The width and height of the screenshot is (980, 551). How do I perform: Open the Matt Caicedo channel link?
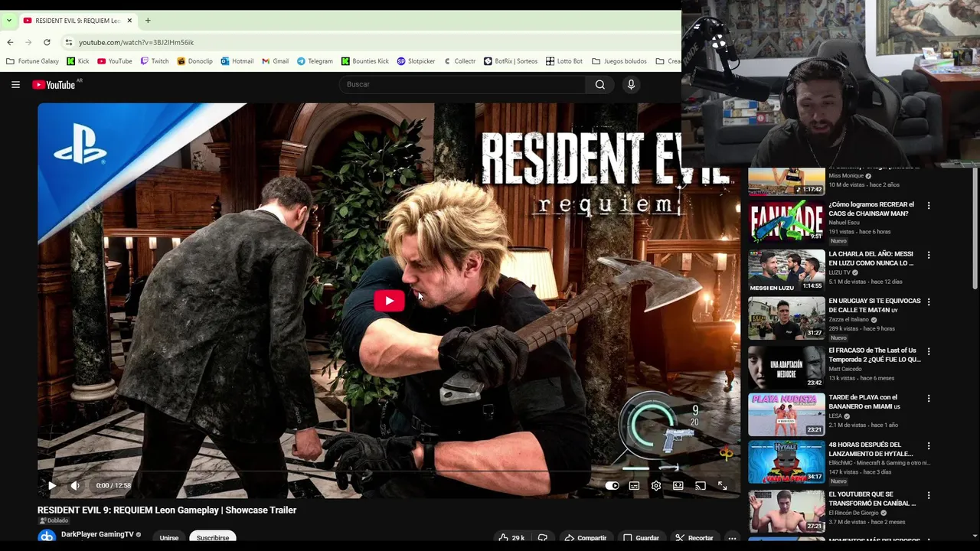(x=845, y=369)
